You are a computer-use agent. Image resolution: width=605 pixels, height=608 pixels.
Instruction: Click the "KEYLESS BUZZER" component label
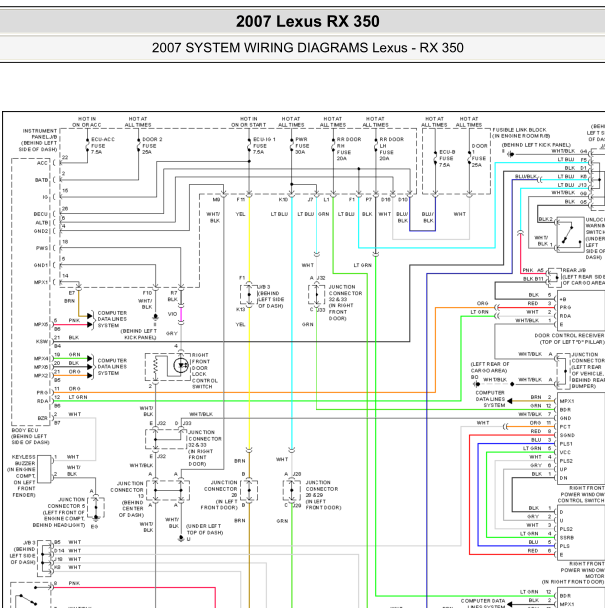(x=24, y=460)
